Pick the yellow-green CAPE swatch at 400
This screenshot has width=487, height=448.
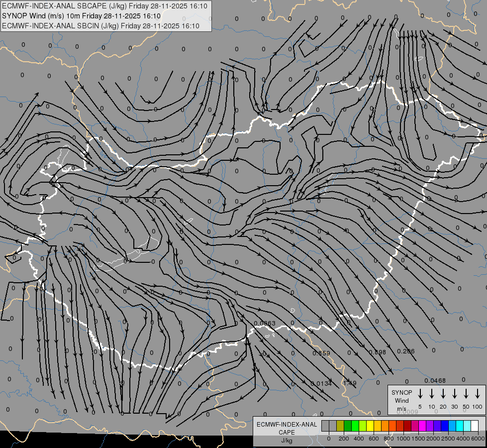(363, 426)
